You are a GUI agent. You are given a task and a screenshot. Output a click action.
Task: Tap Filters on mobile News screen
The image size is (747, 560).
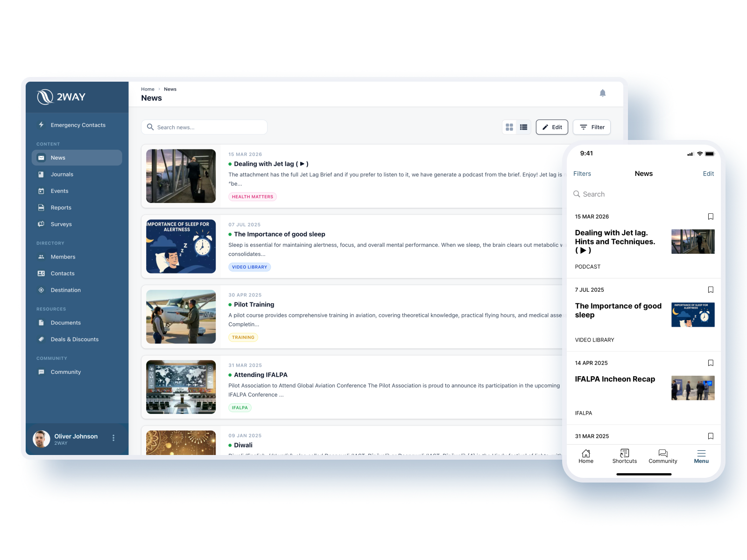click(582, 174)
